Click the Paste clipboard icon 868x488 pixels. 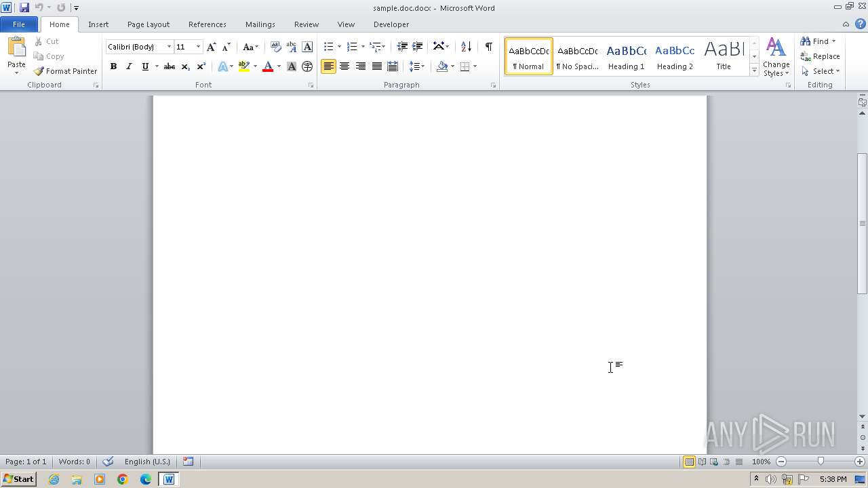coord(16,48)
